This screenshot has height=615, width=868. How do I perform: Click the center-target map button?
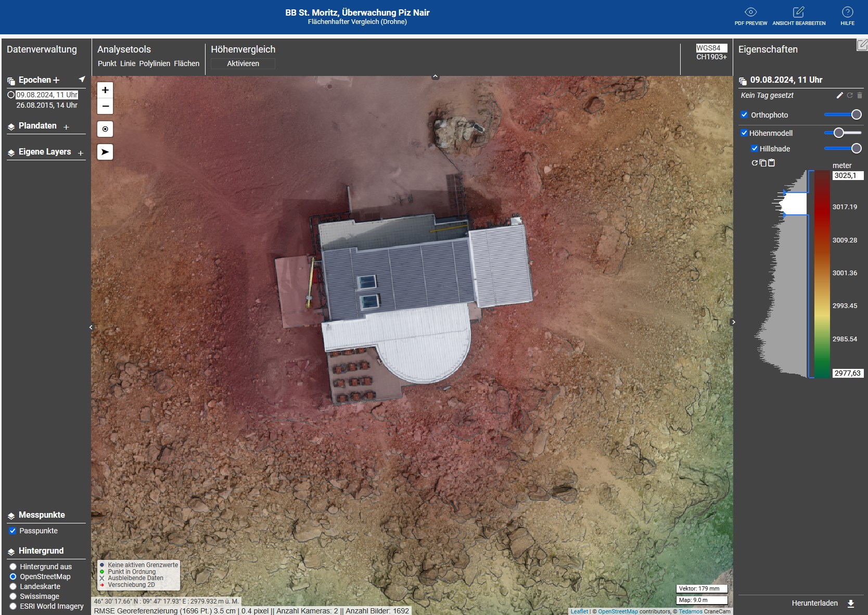pyautogui.click(x=105, y=129)
